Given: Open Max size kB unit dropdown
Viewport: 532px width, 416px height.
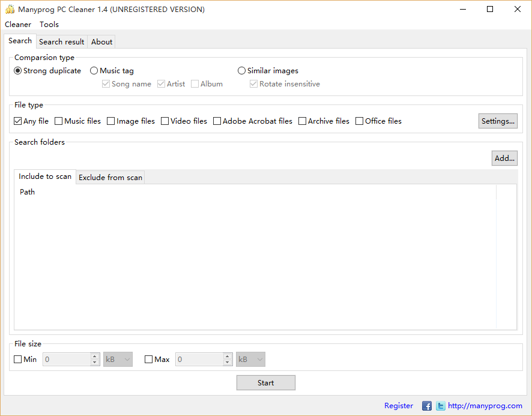Looking at the screenshot, I should (250, 360).
